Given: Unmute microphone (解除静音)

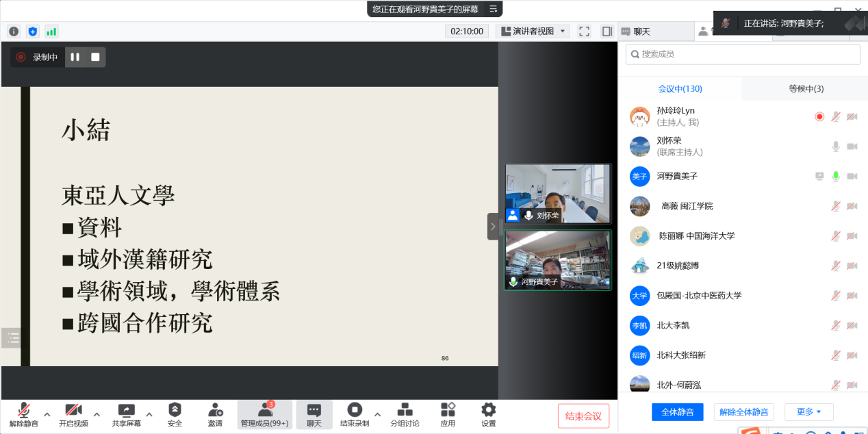Looking at the screenshot, I should pos(24,414).
